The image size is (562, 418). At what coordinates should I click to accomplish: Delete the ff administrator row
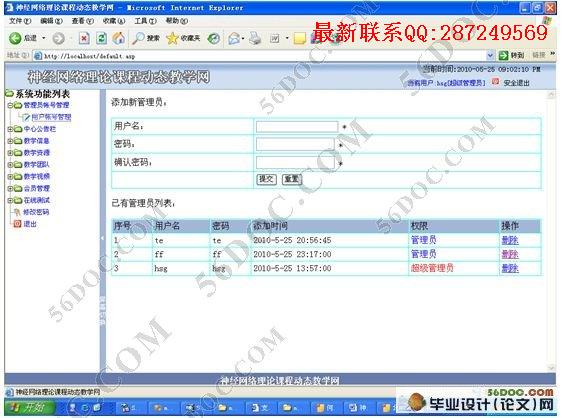pyautogui.click(x=510, y=254)
